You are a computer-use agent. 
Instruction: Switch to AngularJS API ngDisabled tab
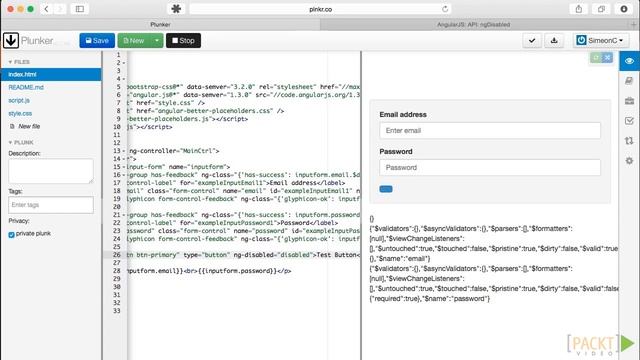click(473, 24)
